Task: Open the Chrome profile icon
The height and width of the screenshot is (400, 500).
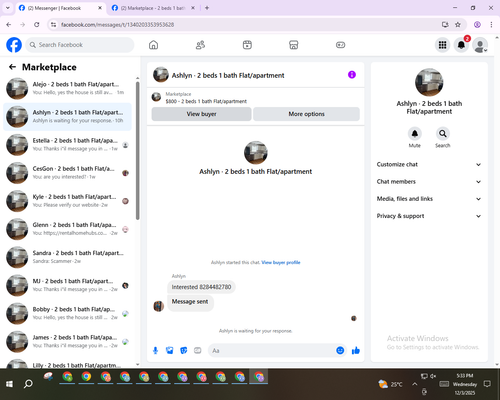Action: [x=477, y=25]
